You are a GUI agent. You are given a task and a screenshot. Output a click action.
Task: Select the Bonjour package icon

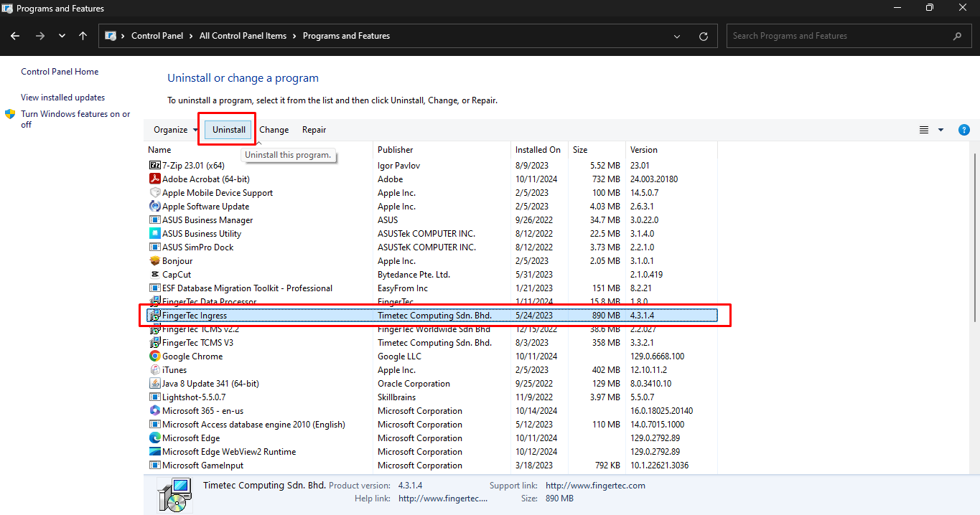154,261
